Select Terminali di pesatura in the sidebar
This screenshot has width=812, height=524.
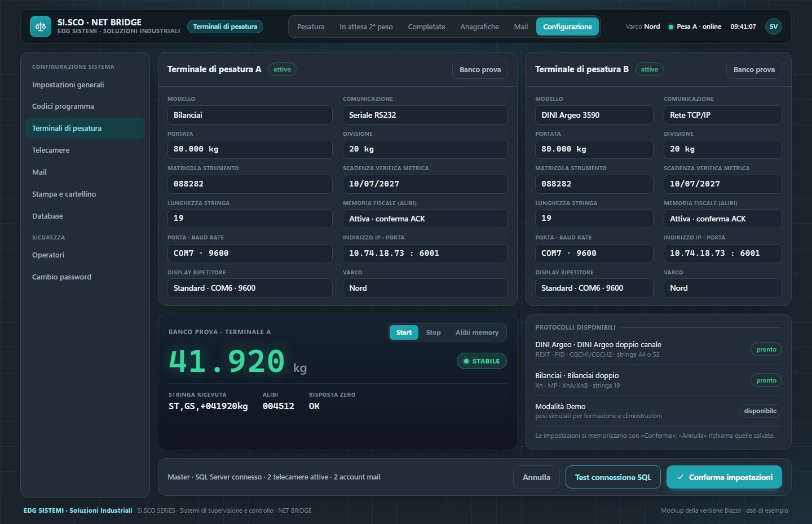85,128
